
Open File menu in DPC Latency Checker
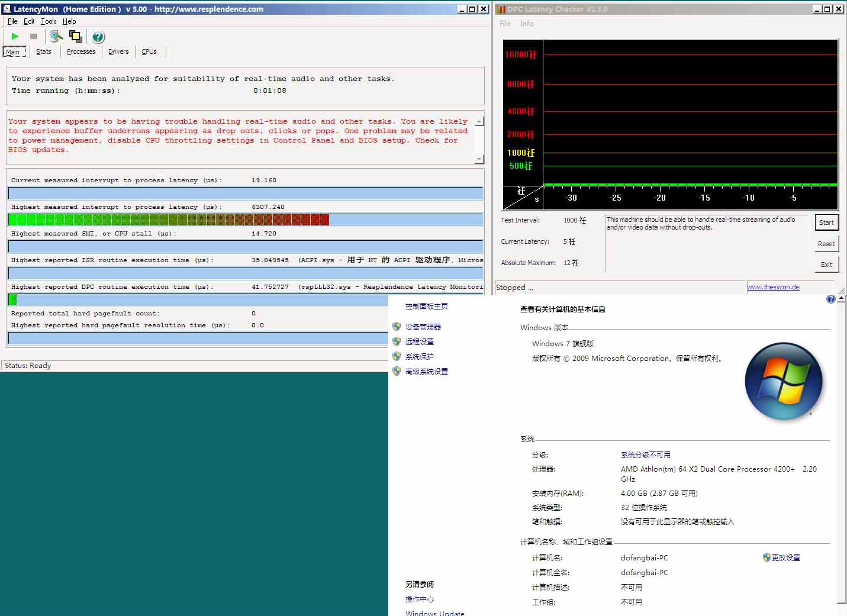[505, 24]
